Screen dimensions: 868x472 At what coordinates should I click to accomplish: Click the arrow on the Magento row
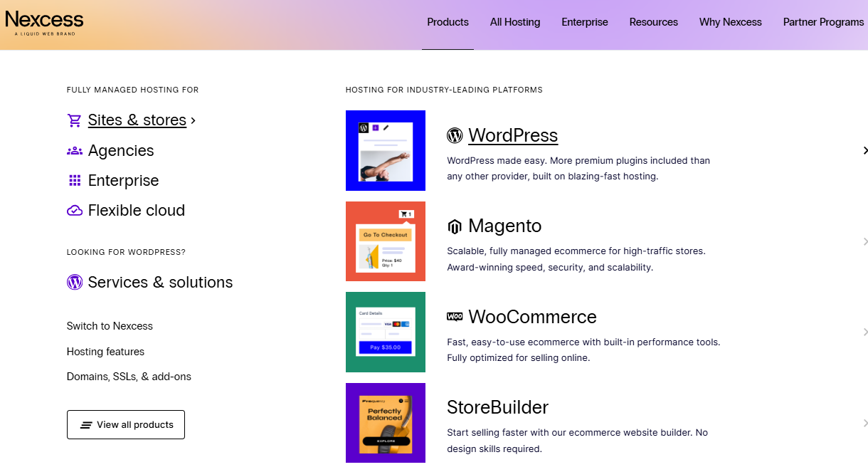pyautogui.click(x=865, y=241)
